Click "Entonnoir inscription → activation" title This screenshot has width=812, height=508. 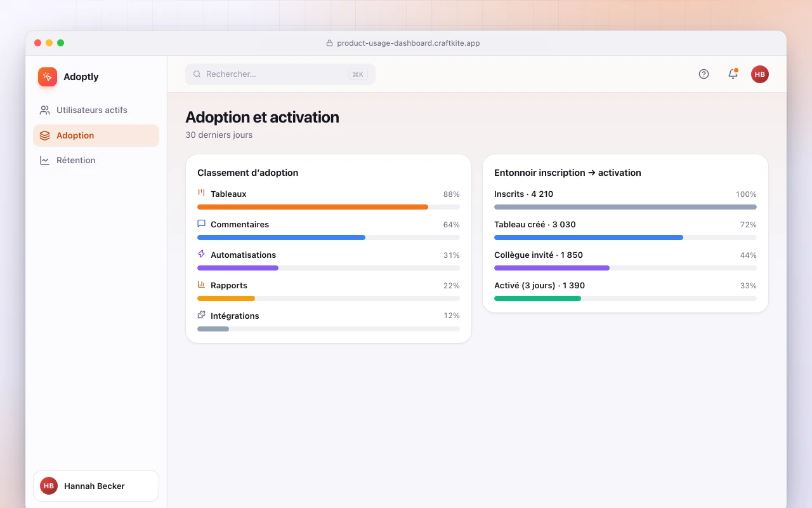[568, 173]
